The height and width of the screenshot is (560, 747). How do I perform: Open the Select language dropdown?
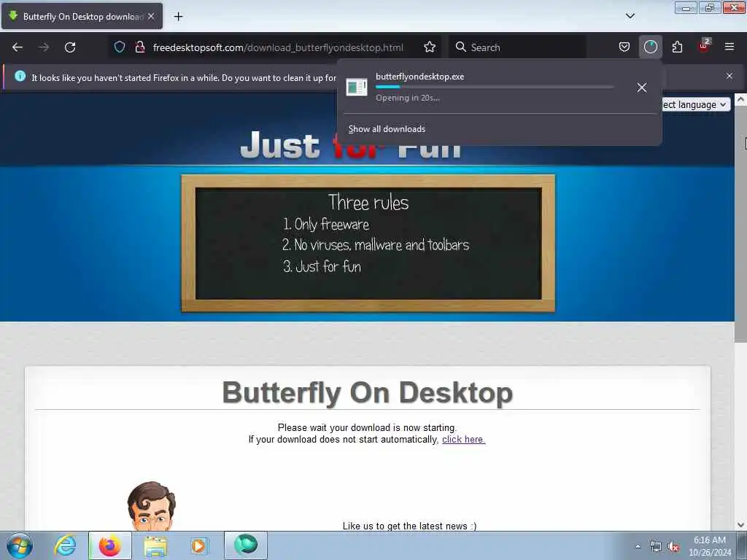(x=696, y=105)
